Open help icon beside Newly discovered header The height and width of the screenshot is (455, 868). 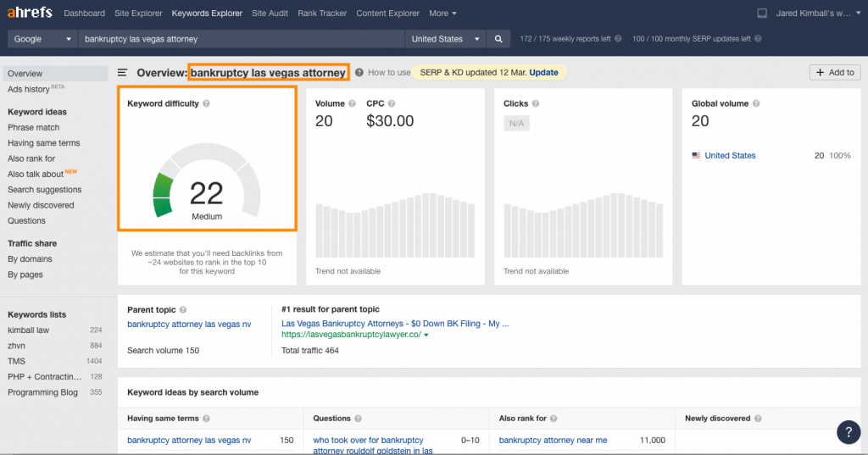(x=758, y=419)
